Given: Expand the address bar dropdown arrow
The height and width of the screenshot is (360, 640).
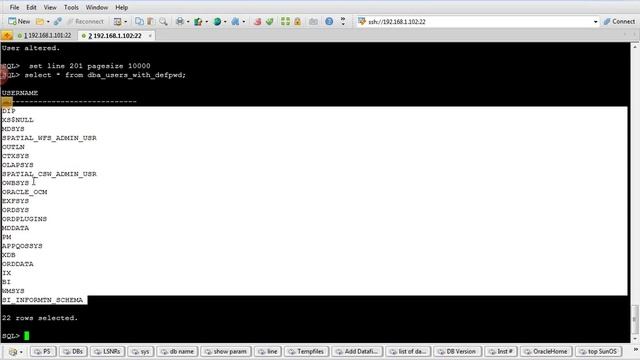Looking at the screenshot, I should [595, 22].
